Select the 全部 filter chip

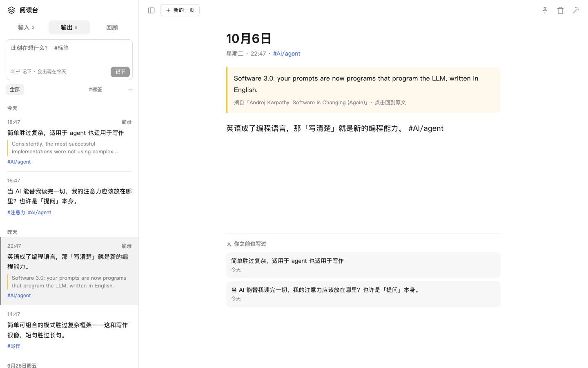[x=15, y=90]
